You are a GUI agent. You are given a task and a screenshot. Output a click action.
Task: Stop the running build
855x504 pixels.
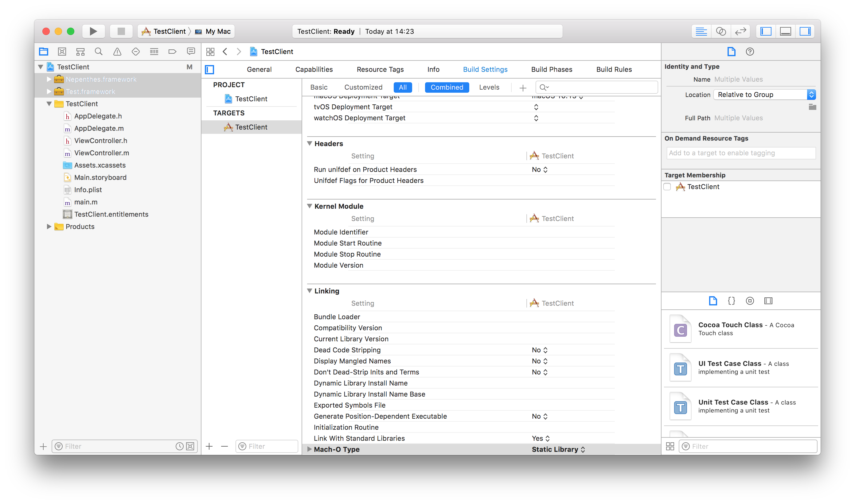point(121,31)
